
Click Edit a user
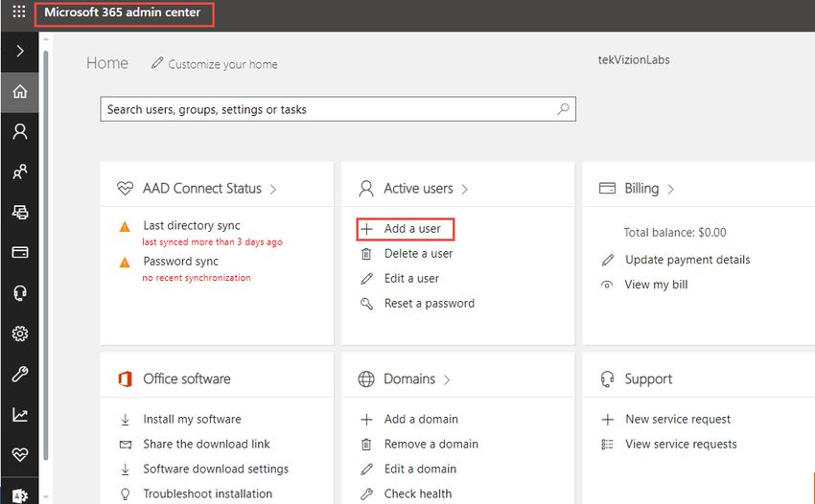tap(411, 279)
